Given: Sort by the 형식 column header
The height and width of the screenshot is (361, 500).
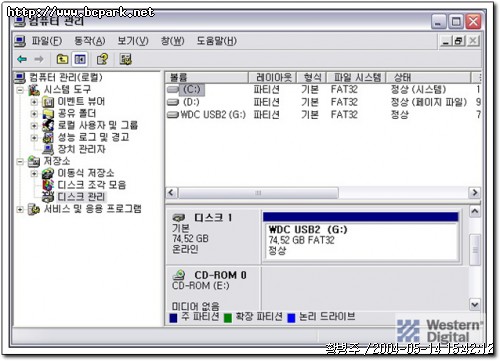Looking at the screenshot, I should [x=311, y=78].
